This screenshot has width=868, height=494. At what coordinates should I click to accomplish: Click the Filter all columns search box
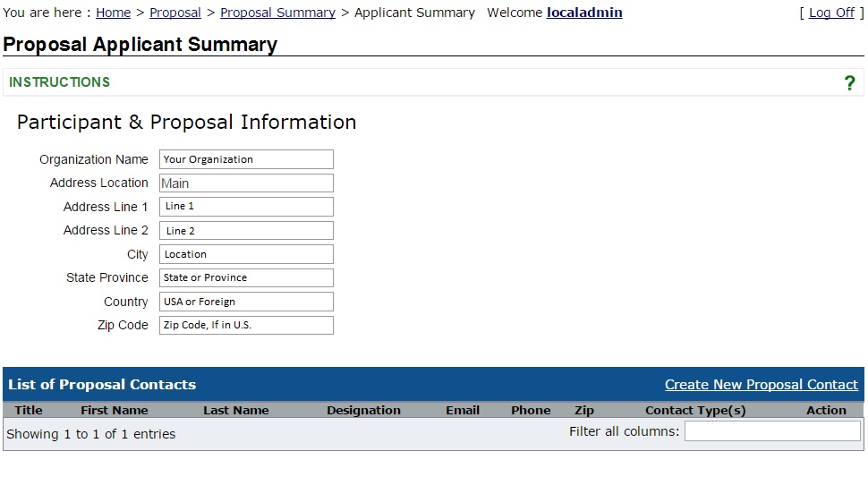click(772, 432)
